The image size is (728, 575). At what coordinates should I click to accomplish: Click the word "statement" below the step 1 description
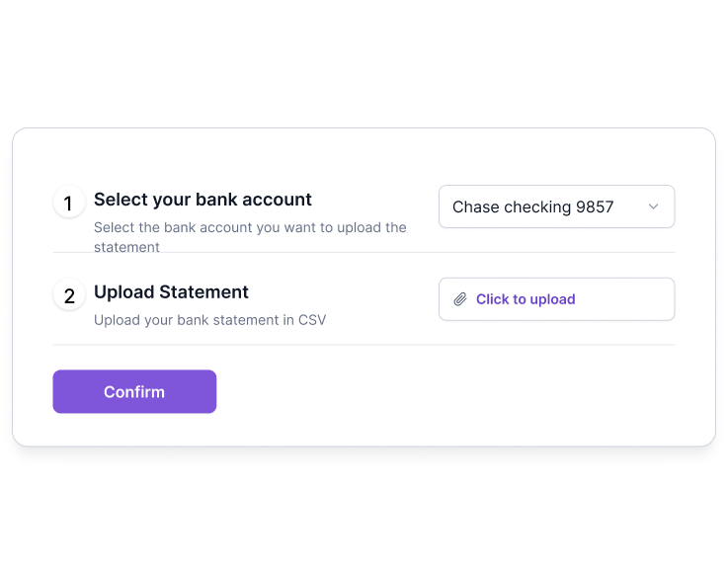126,247
